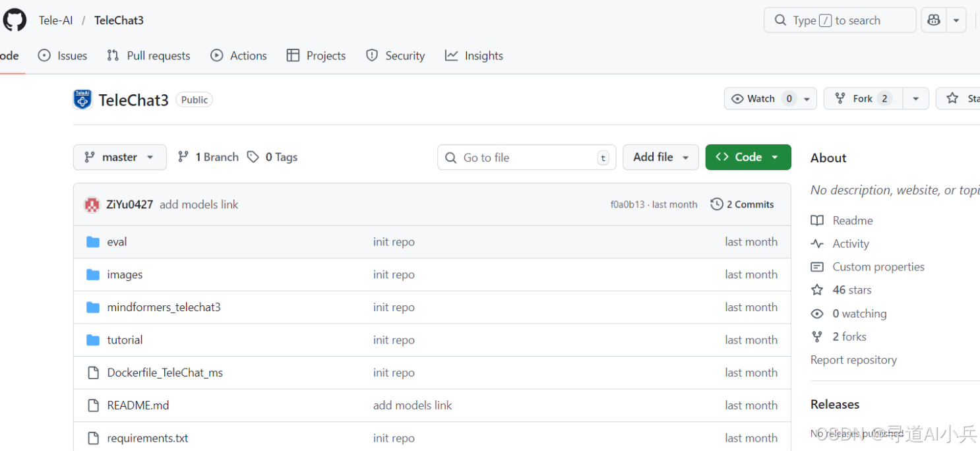This screenshot has width=980, height=451.
Task: Open the README.md file
Action: click(x=138, y=406)
